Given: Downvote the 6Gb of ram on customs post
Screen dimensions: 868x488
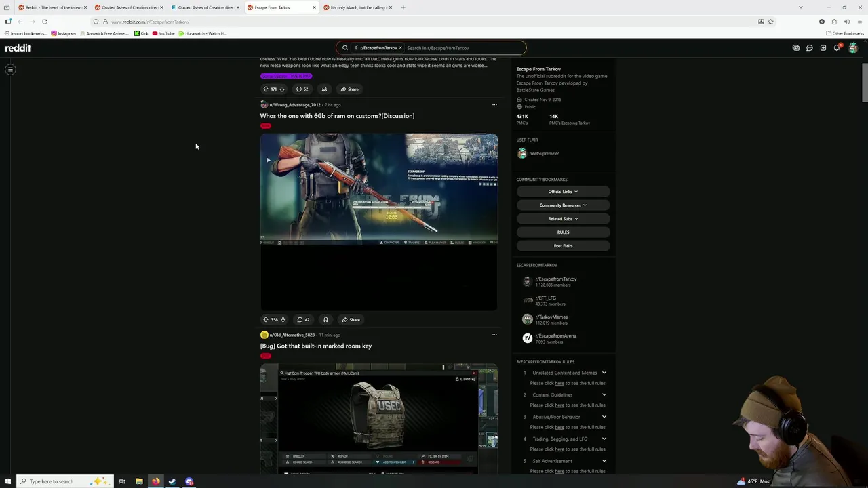Looking at the screenshot, I should [283, 319].
